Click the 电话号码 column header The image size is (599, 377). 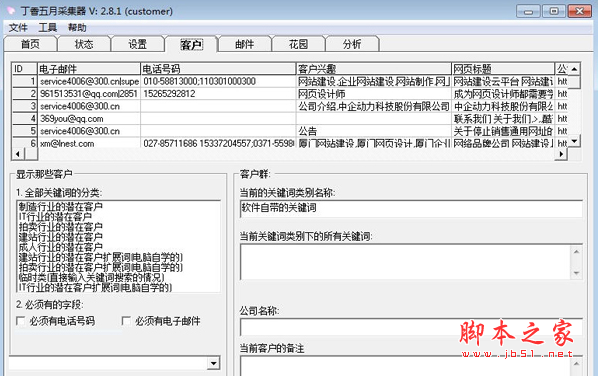pos(218,69)
